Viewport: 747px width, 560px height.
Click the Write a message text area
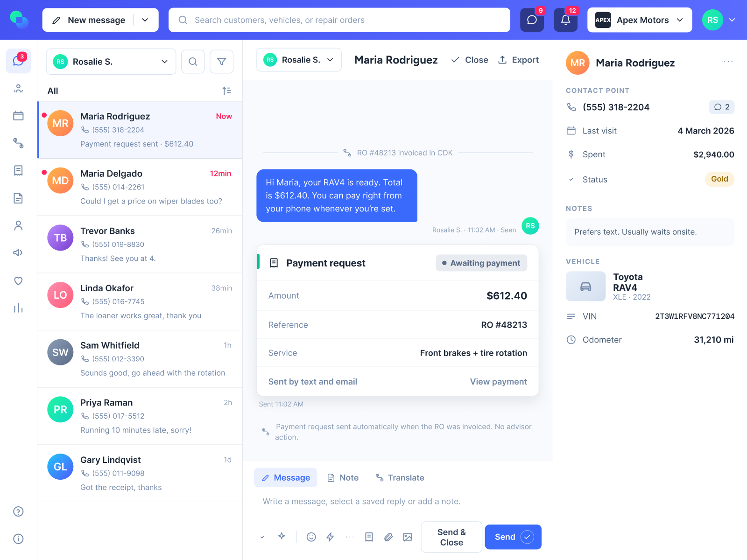pyautogui.click(x=398, y=502)
